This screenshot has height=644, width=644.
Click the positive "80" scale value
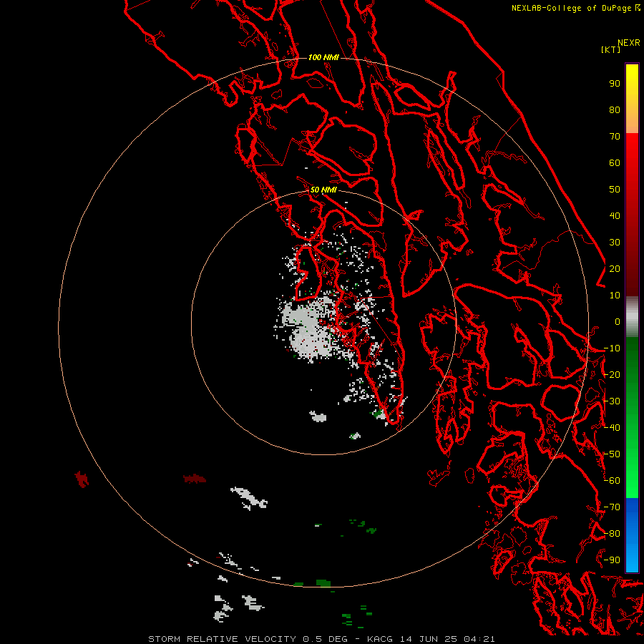615,109
